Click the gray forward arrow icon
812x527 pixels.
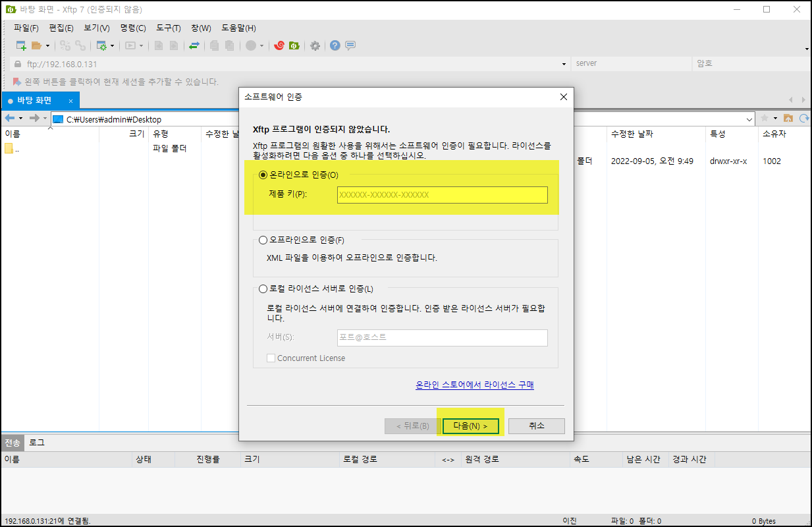pos(34,119)
